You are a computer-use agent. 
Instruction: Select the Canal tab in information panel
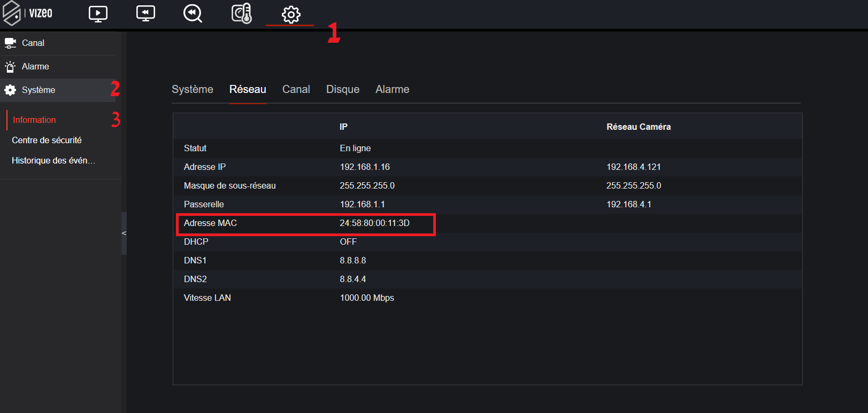(296, 89)
